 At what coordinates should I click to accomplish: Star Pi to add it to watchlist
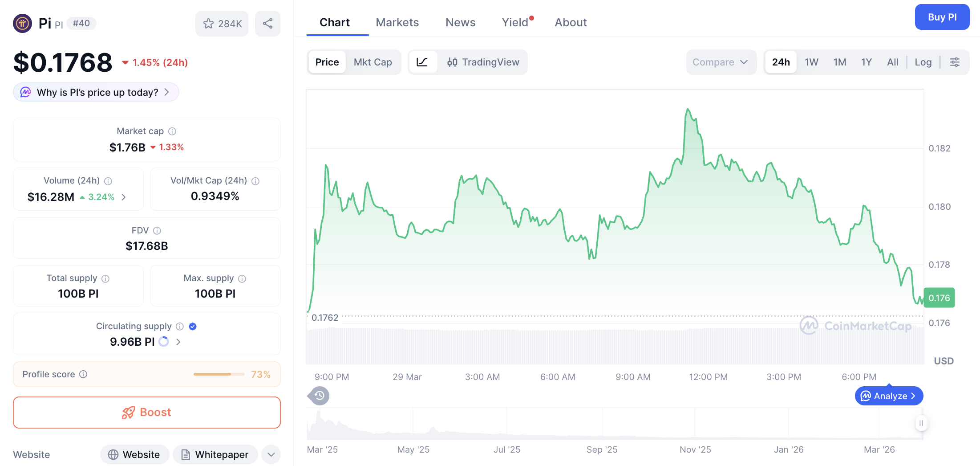[208, 24]
